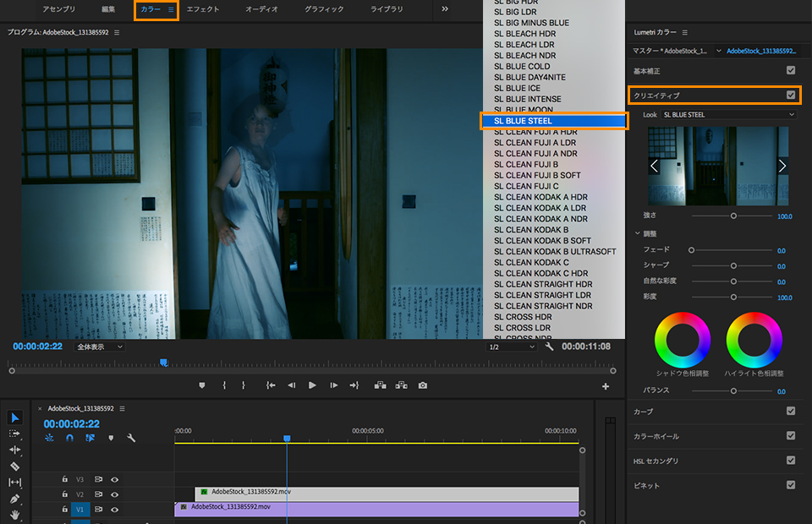Viewport: 812px width, 524px height.
Task: Select the Slip tool
Action: (14, 482)
